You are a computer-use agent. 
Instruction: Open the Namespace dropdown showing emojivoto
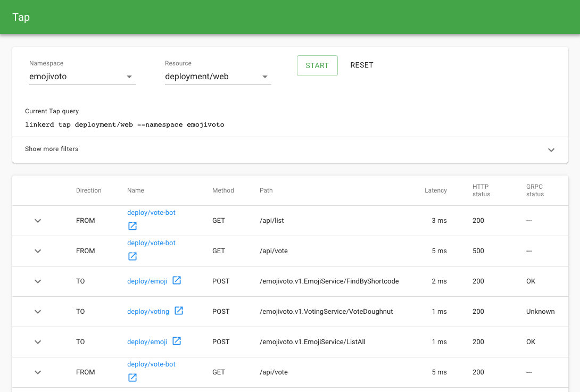[82, 77]
